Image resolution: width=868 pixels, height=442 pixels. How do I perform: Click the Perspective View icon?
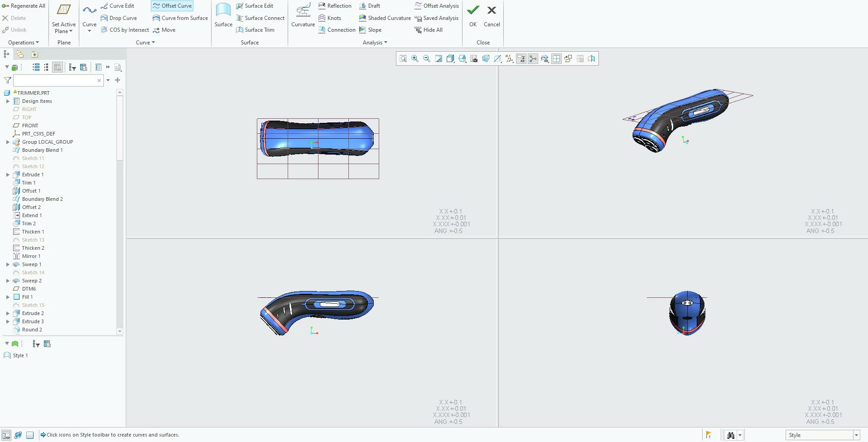[486, 59]
